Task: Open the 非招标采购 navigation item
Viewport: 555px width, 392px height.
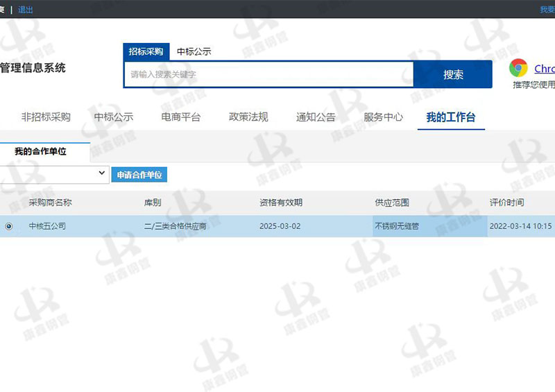Action: click(x=46, y=117)
